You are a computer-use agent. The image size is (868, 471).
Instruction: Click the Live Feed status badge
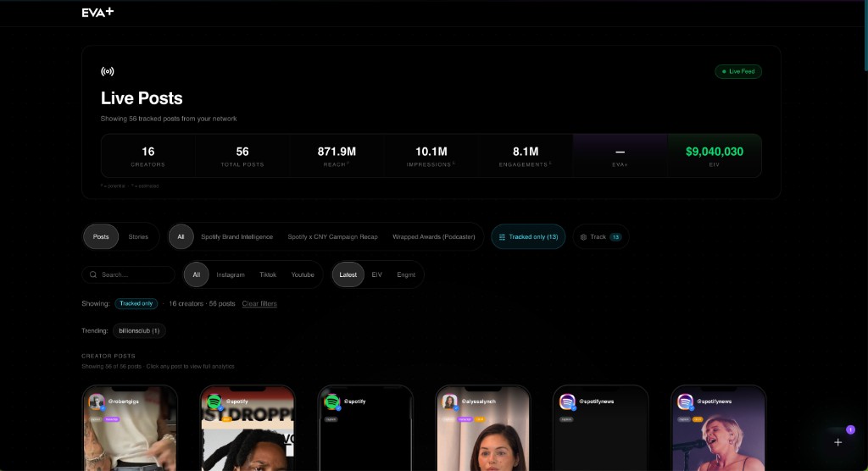coord(738,71)
